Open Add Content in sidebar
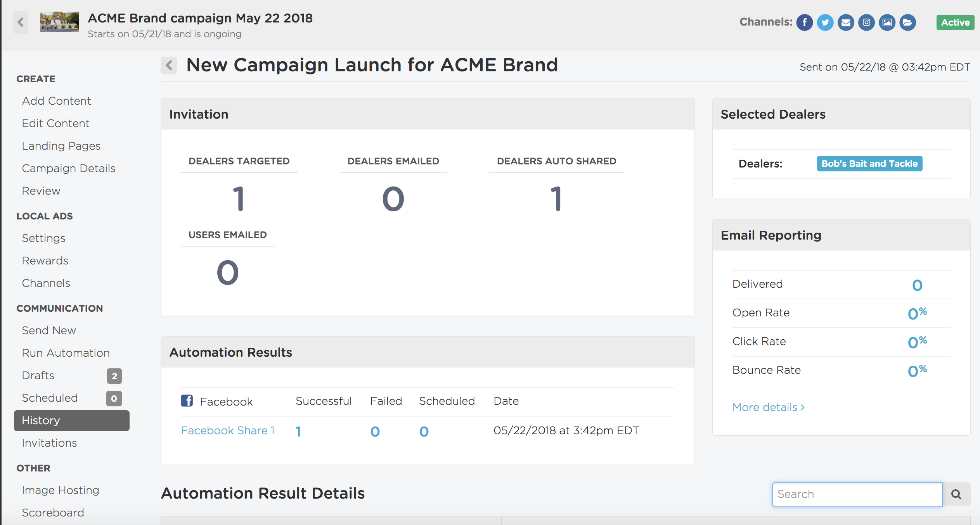The width and height of the screenshot is (980, 525). [x=56, y=101]
